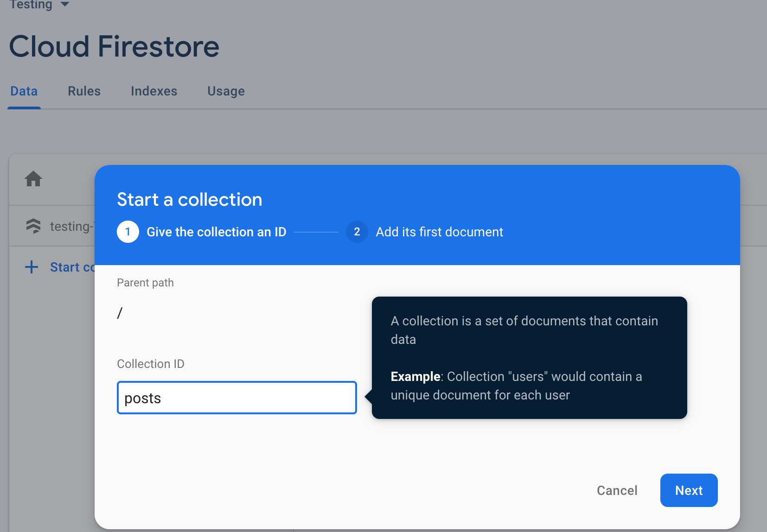This screenshot has height=532, width=767.
Task: Switch to the Rules tab
Action: (84, 91)
